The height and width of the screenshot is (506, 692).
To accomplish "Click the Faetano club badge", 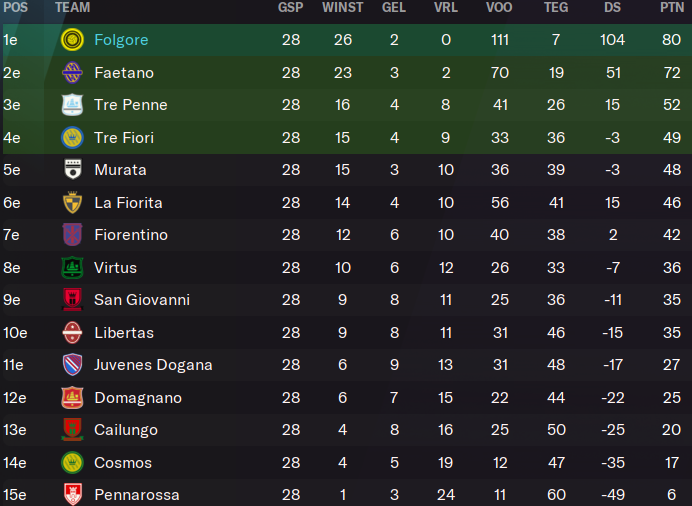I will 72,72.
